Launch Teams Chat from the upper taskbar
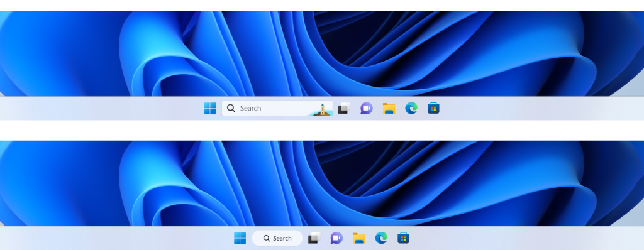Viewport: 644px width, 250px height. click(367, 108)
